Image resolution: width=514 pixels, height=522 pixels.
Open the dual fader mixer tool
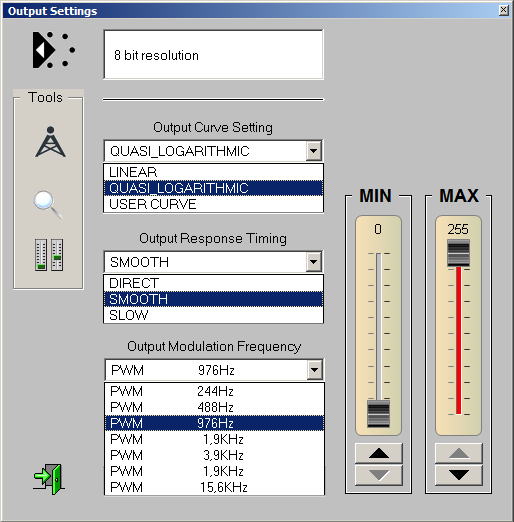pos(49,255)
